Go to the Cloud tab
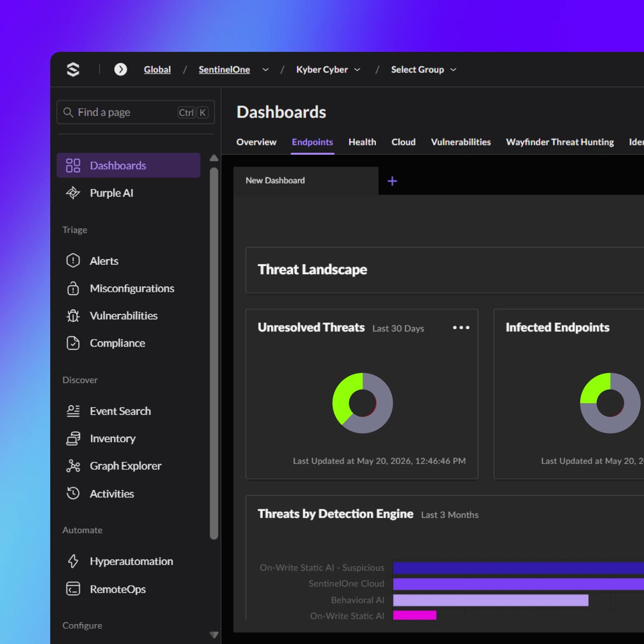Viewport: 644px width, 644px height. 403,142
